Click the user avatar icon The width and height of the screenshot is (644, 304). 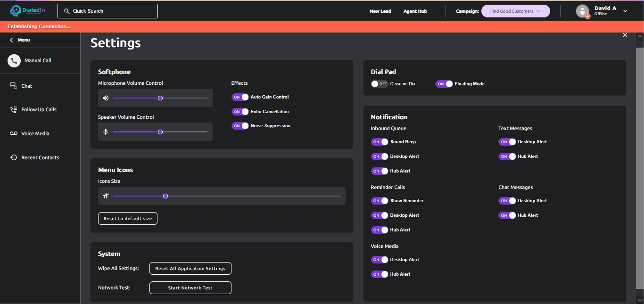point(583,11)
